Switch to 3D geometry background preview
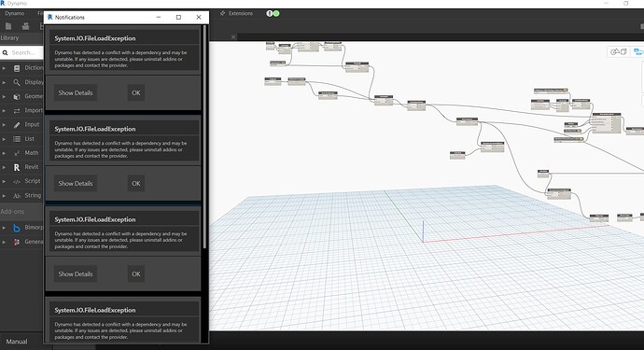644x350 pixels. 618,51
